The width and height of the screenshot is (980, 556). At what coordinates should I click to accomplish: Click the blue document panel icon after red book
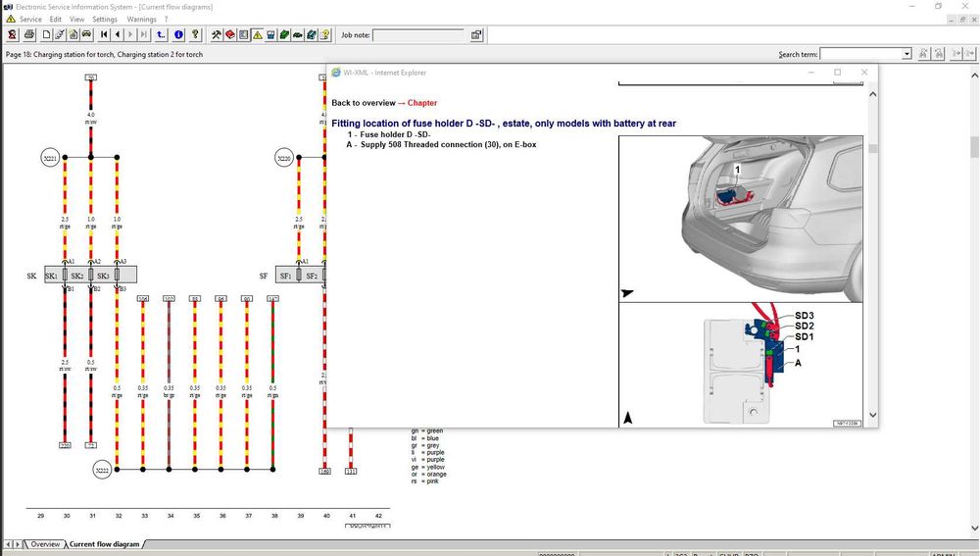pos(244,35)
